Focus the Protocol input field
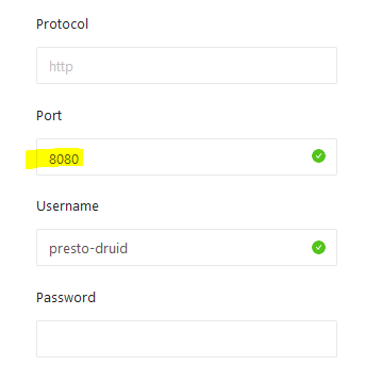This screenshot has height=365, width=365. tap(187, 65)
